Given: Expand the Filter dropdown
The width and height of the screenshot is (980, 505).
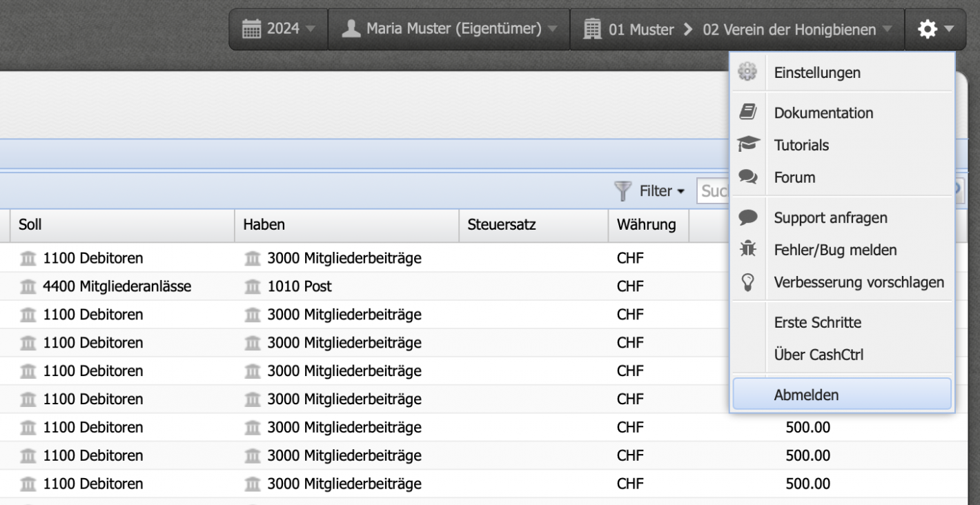Looking at the screenshot, I should point(650,191).
